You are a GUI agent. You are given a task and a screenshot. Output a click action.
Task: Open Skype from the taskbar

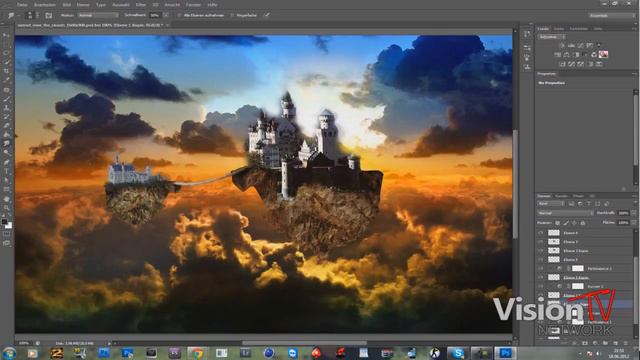[458, 353]
